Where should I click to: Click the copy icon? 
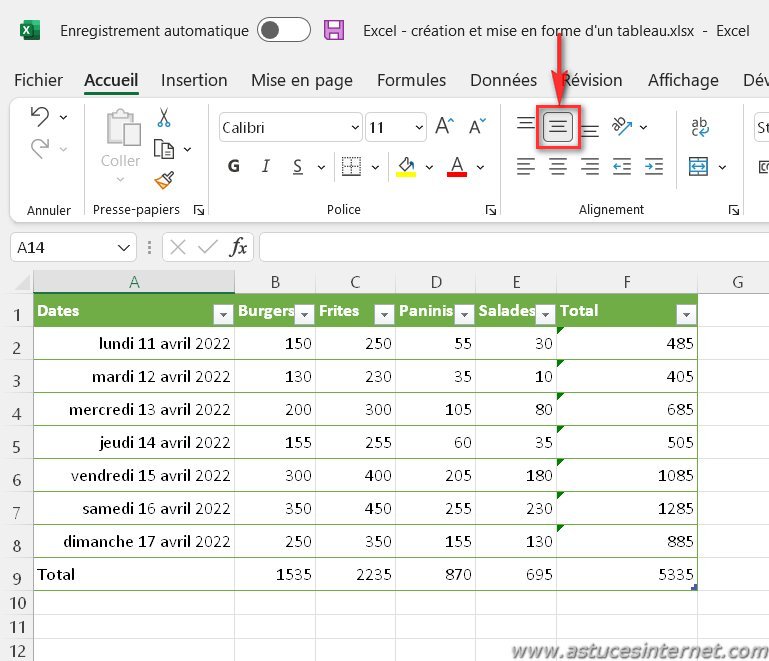click(x=163, y=149)
